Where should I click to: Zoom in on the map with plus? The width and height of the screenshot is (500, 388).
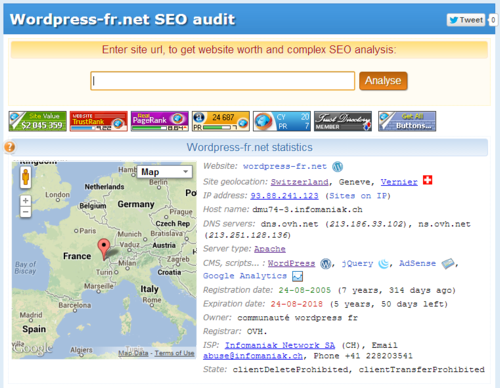[x=26, y=201]
